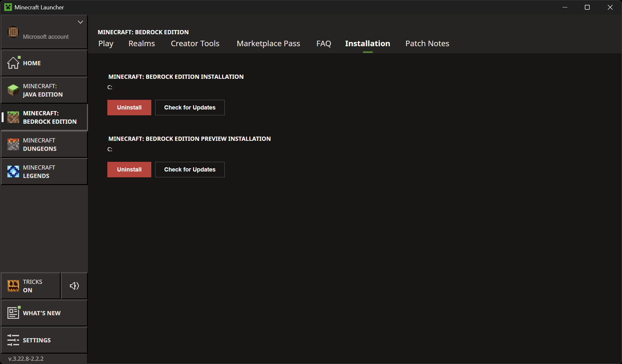This screenshot has height=364, width=622.
Task: Click the Minecraft Launcher title bar icon
Action: [x=7, y=7]
